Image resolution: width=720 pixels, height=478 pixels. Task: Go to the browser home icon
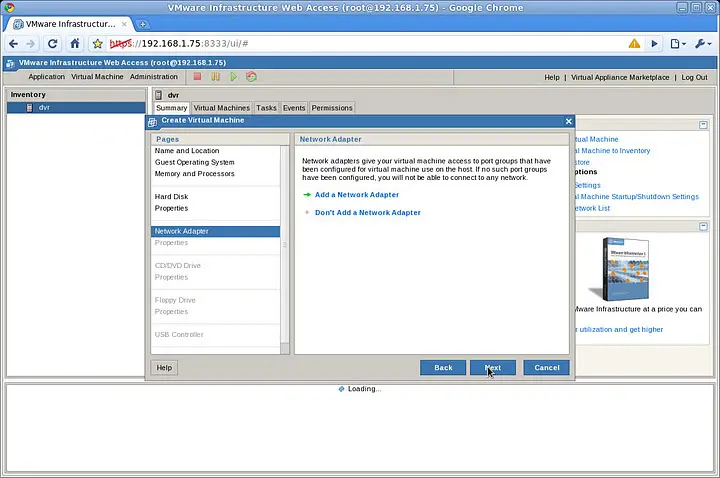tap(74, 44)
